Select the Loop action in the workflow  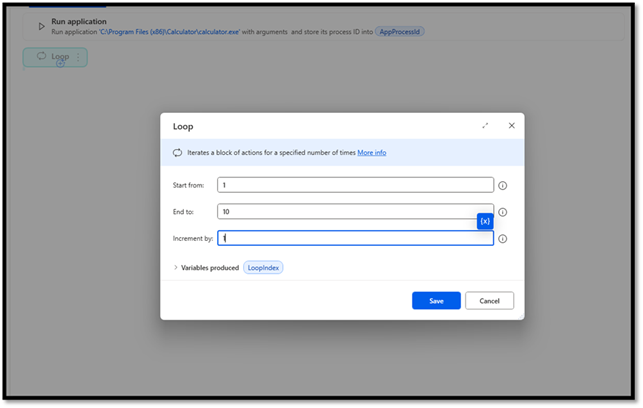click(52, 57)
